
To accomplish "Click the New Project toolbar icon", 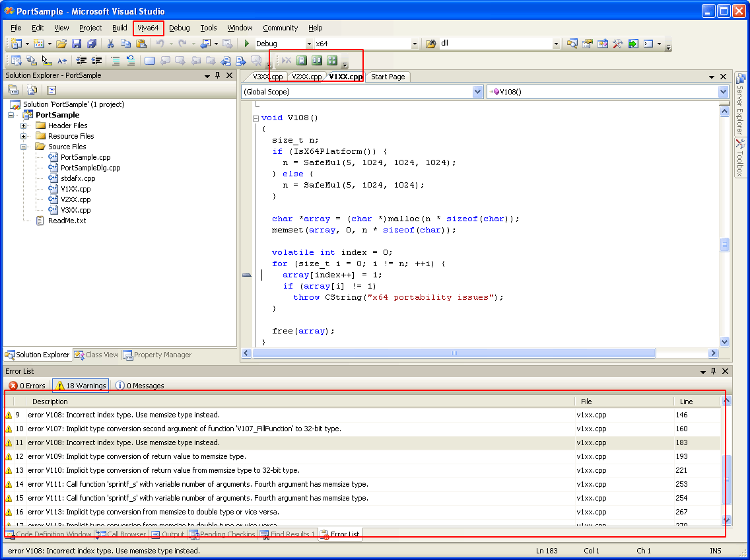I will pyautogui.click(x=17, y=44).
